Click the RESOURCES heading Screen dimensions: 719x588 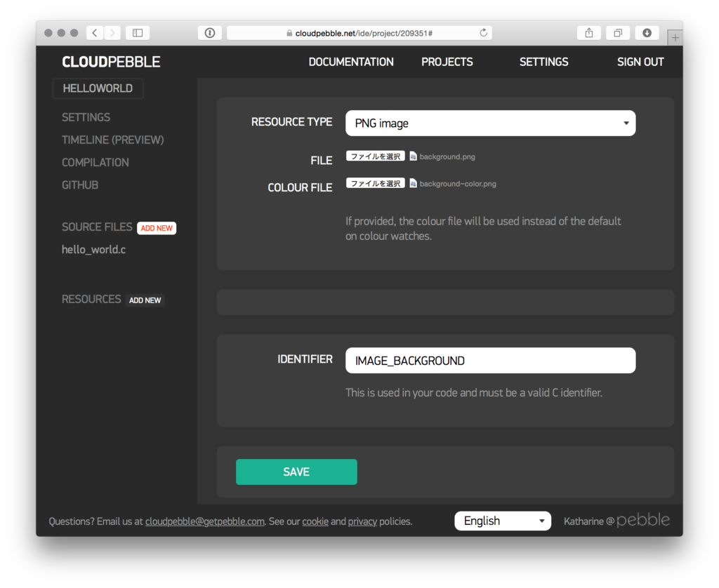(x=91, y=300)
